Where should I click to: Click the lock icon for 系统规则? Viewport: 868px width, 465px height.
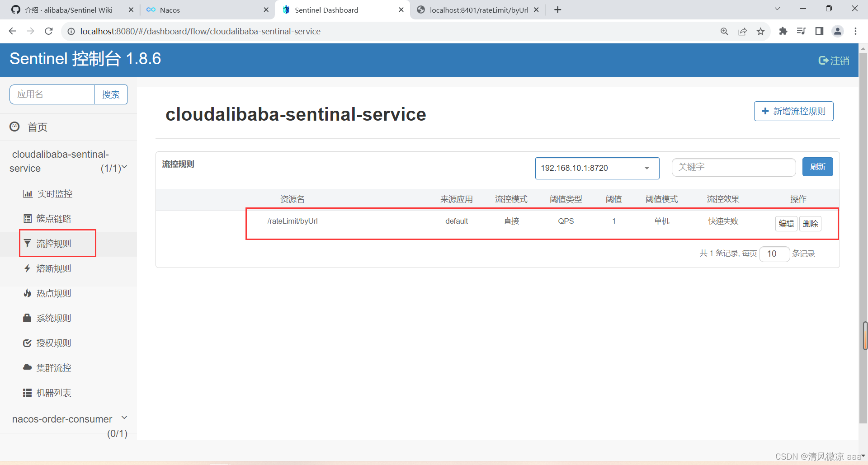pyautogui.click(x=27, y=318)
